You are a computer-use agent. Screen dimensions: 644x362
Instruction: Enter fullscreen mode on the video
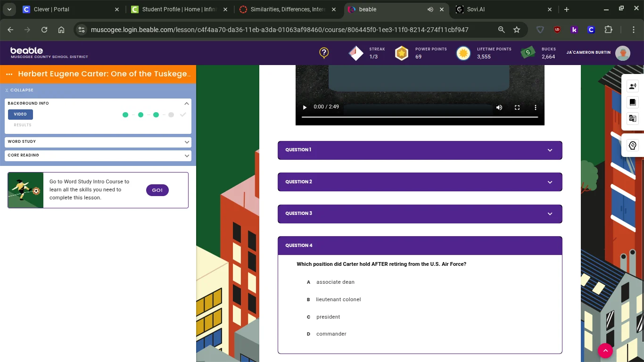[517, 107]
